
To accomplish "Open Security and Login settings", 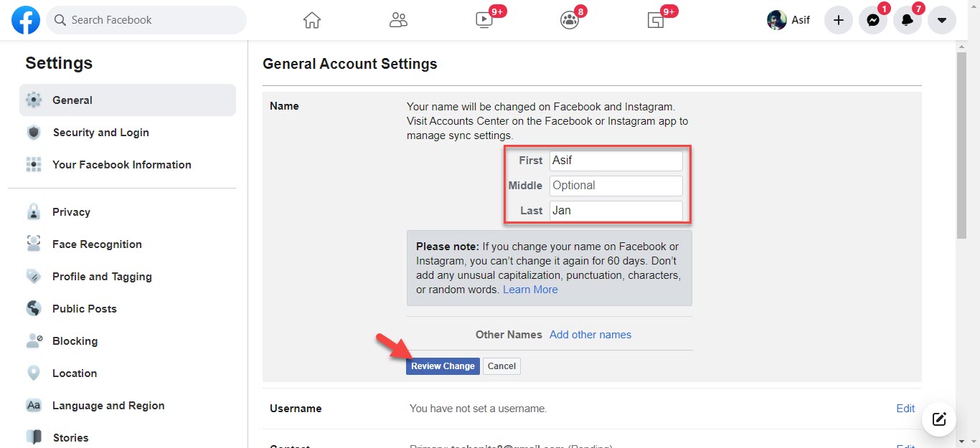I will [100, 133].
